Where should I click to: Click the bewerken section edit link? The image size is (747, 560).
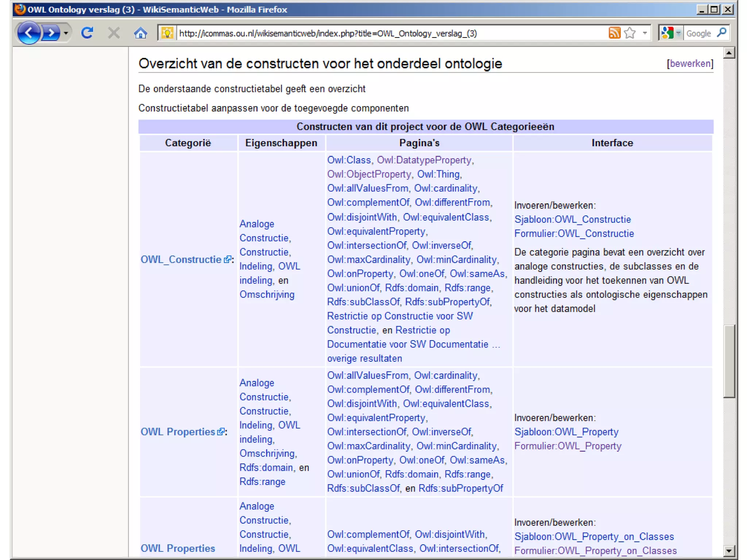pos(690,63)
